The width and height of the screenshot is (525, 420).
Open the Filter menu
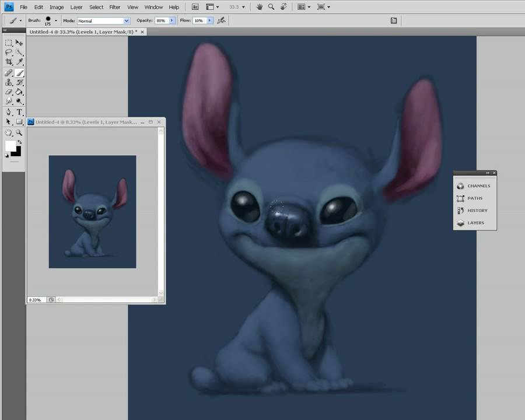point(114,7)
